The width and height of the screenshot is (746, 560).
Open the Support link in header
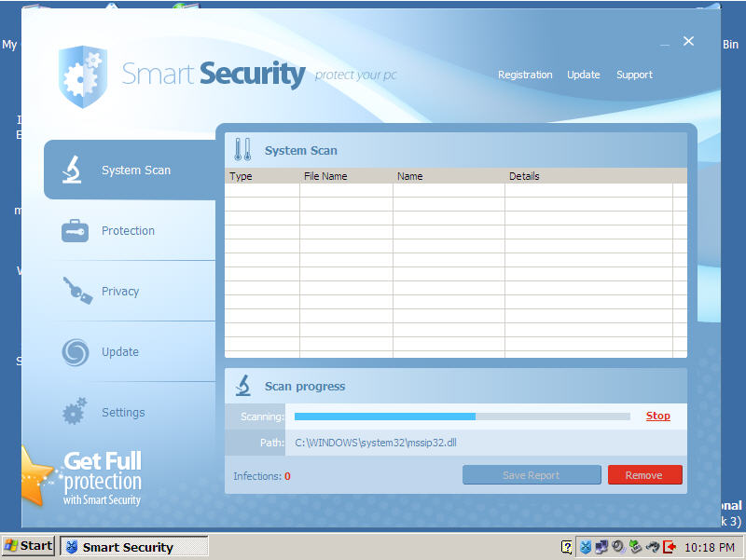coord(634,75)
